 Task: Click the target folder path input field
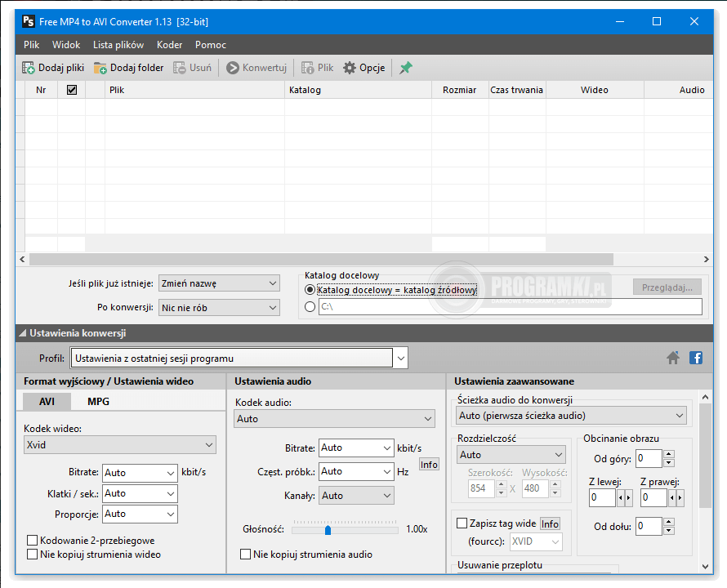click(x=511, y=306)
